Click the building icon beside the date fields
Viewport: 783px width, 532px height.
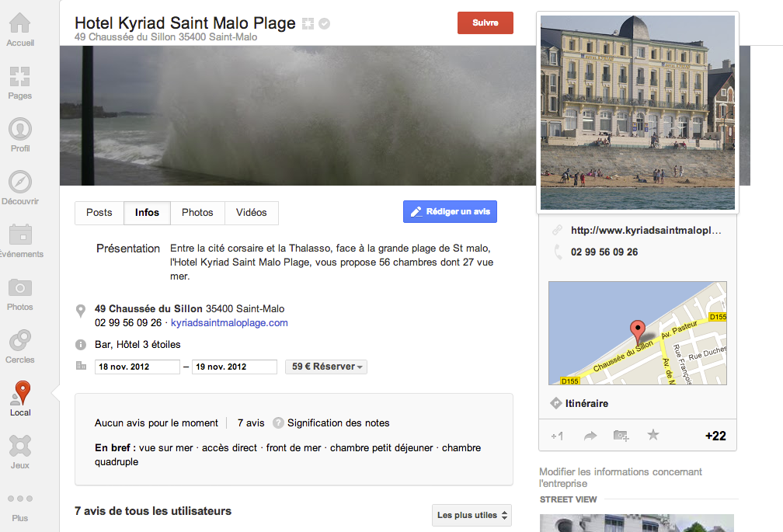(x=81, y=366)
